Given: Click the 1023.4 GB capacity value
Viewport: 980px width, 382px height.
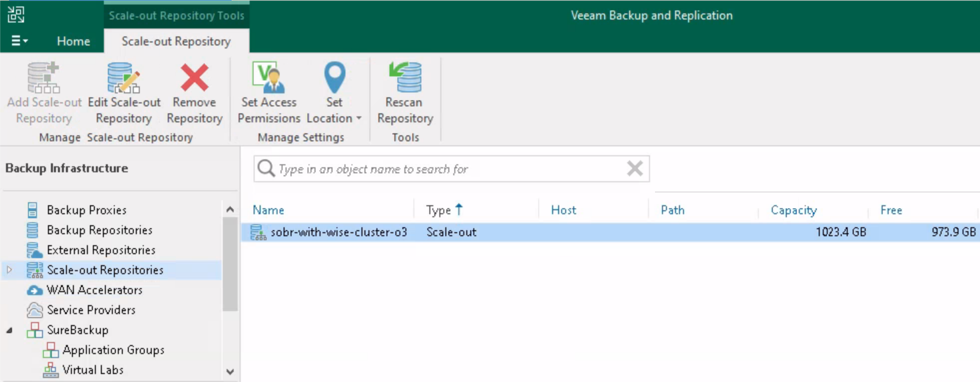Looking at the screenshot, I should (x=841, y=232).
